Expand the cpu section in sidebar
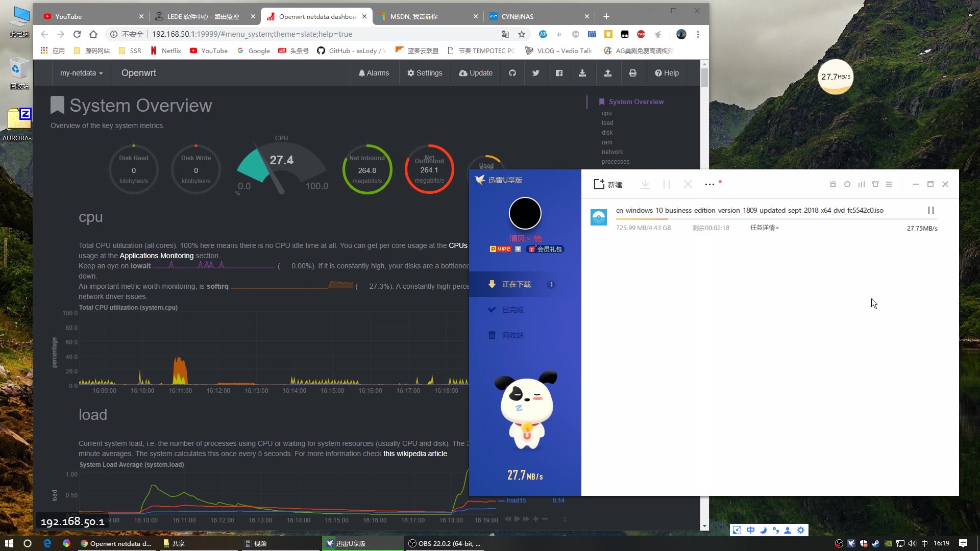This screenshot has width=980, height=551. (606, 113)
